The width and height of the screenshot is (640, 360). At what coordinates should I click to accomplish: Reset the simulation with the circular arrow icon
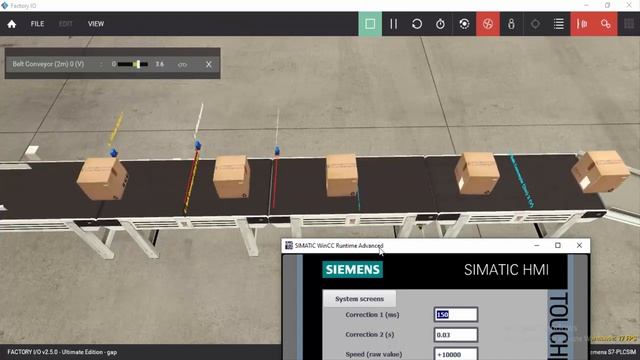(417, 24)
